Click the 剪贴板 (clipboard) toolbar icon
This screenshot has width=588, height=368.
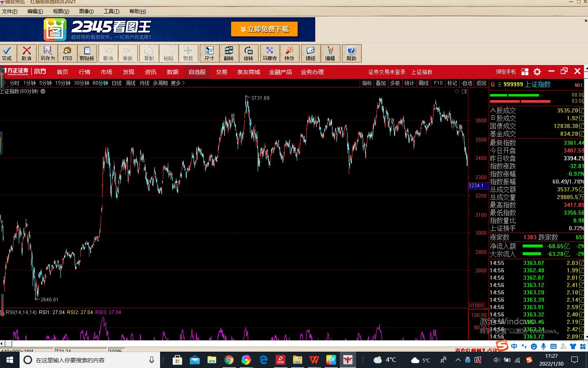pos(87,54)
